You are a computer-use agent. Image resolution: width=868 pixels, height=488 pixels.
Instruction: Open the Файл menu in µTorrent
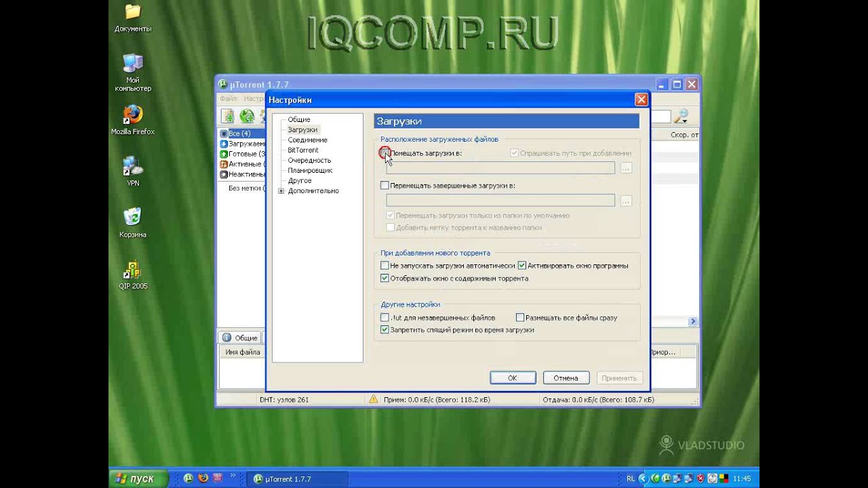pos(228,99)
